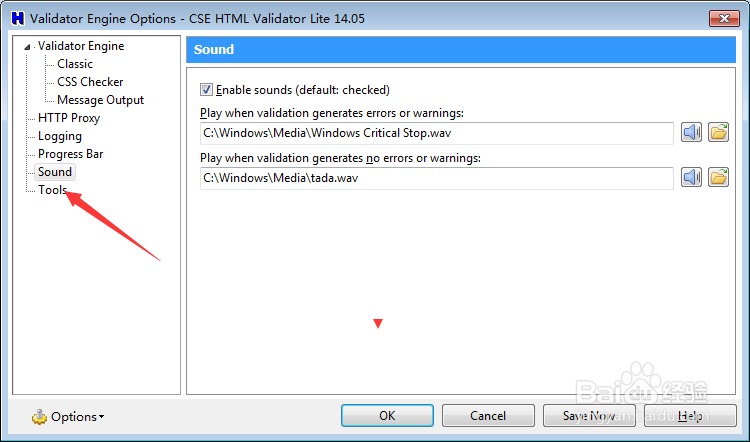This screenshot has width=750, height=442.
Task: Play the errors or warnings sound
Action: click(x=692, y=133)
